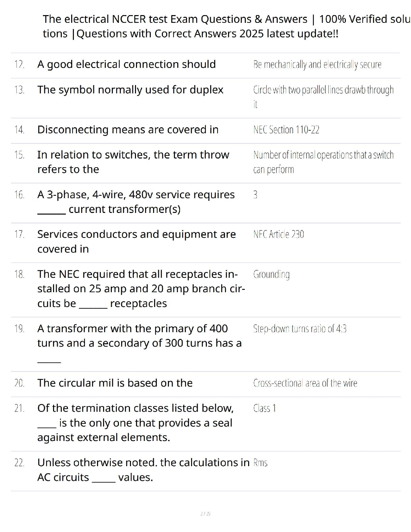Click the duplex symbol question text
The image size is (411, 532).
click(130, 90)
